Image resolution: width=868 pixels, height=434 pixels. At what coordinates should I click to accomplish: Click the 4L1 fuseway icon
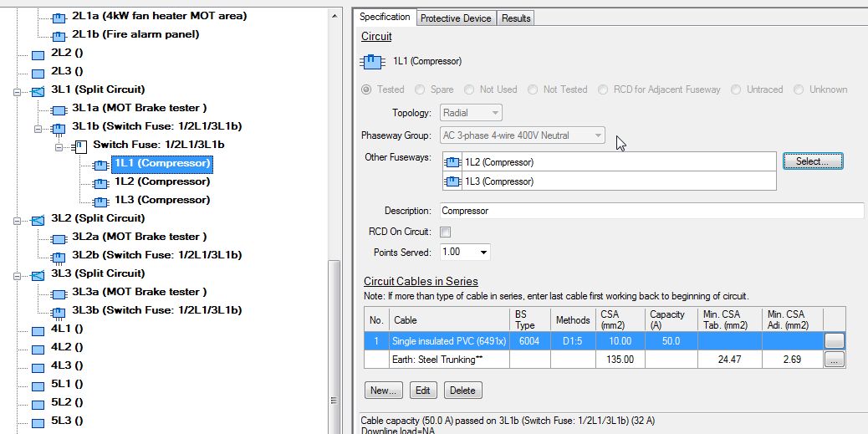tap(38, 332)
